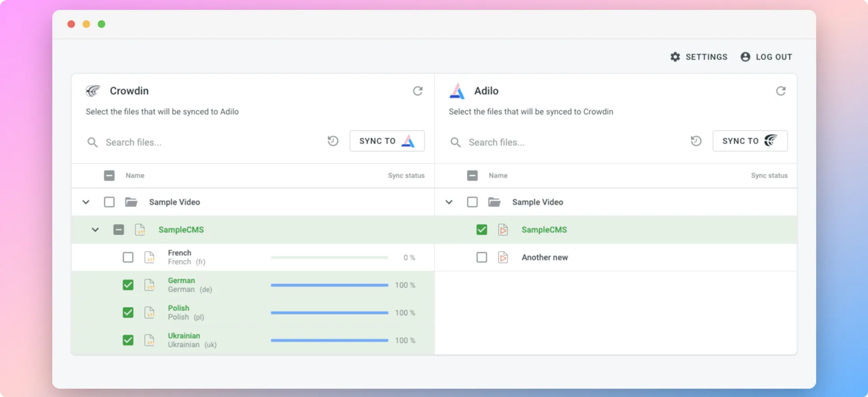Select Crowdin 'Sample Video' folder name
Screen dimensions: 868x397
tap(175, 202)
